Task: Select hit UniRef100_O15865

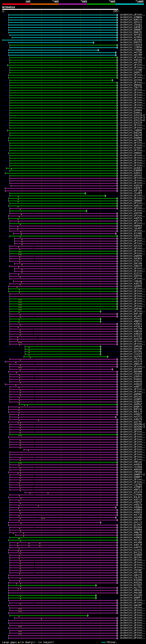Action: 131,555
